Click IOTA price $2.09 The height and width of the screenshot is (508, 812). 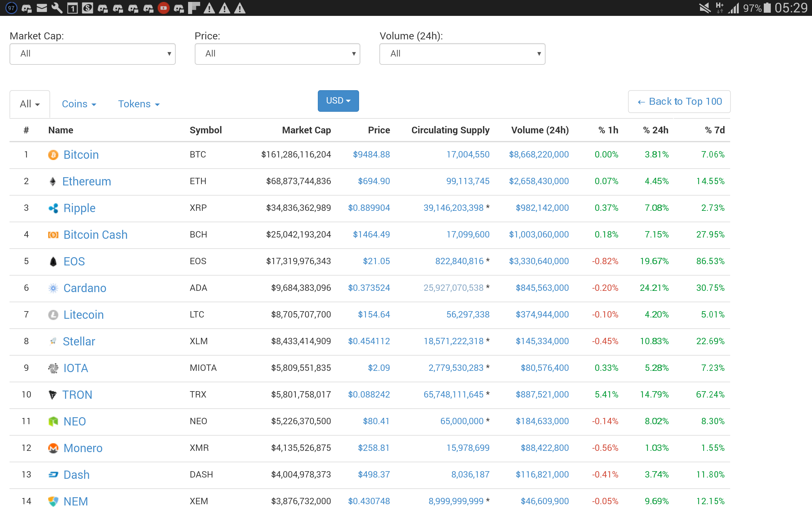[379, 368]
